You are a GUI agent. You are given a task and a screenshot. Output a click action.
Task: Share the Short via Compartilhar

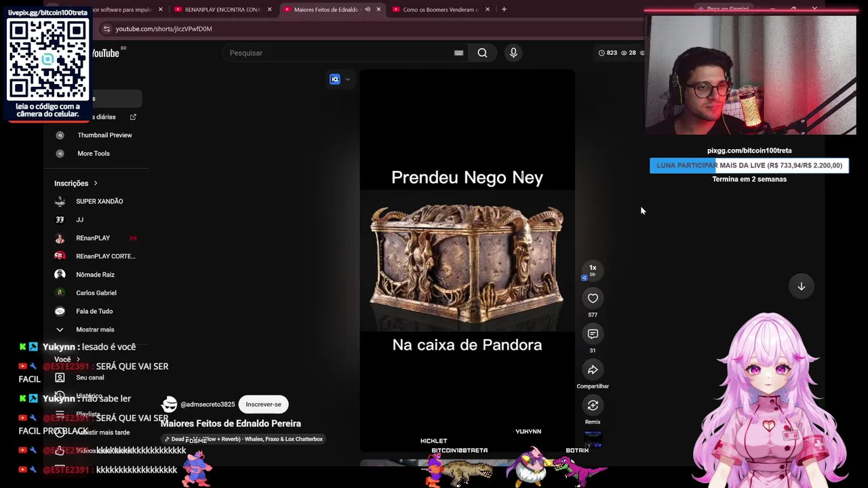593,370
